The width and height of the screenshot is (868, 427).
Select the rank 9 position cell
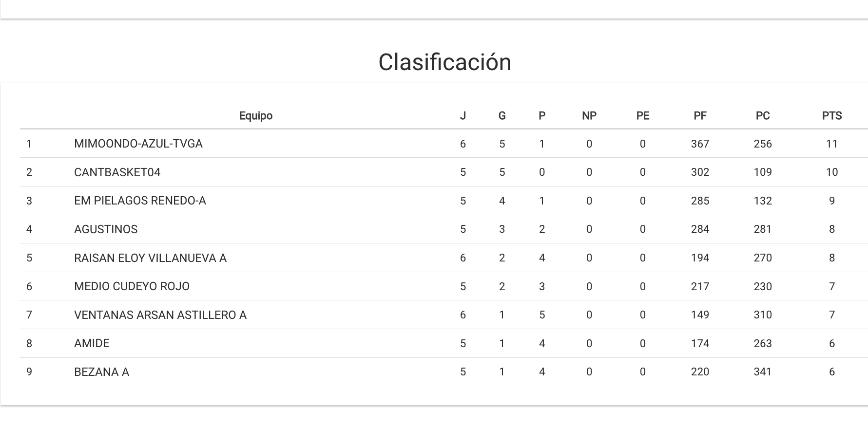coord(29,372)
